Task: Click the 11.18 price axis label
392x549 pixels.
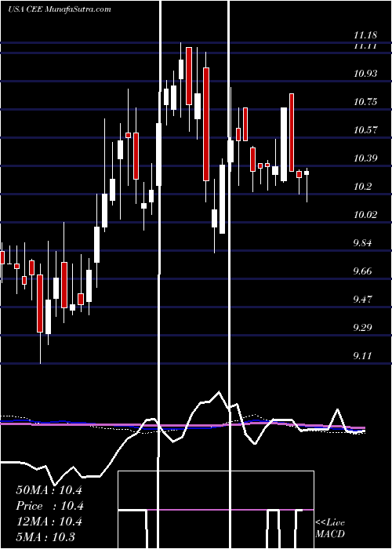Action: 365,35
